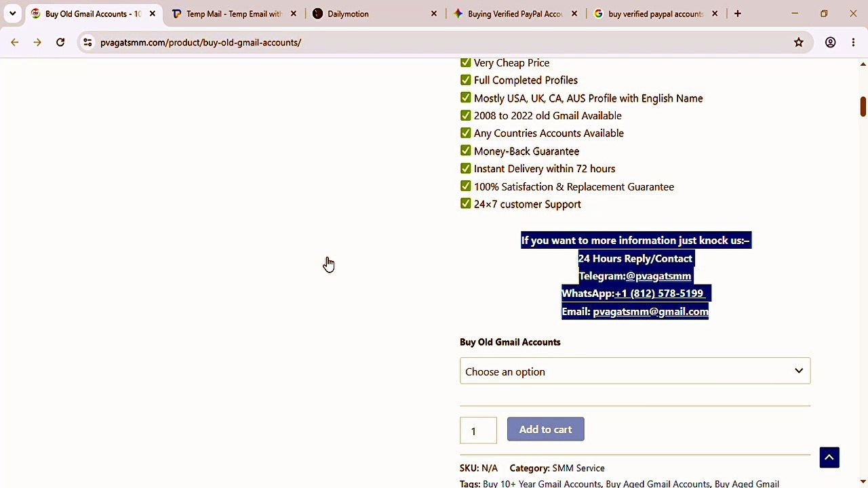
Task: Open the Telegram @pvagatsmm link
Action: (658, 276)
